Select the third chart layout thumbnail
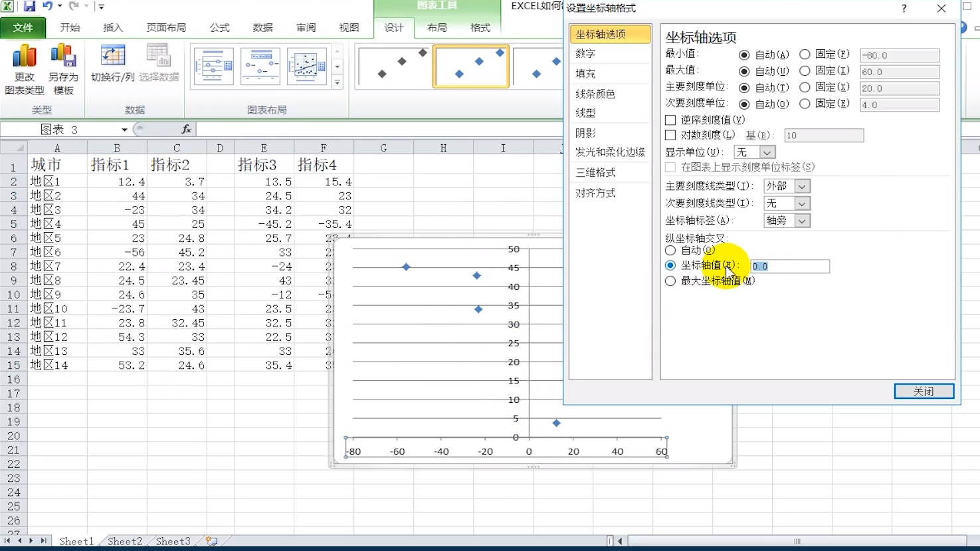This screenshot has width=980, height=551. pos(306,66)
